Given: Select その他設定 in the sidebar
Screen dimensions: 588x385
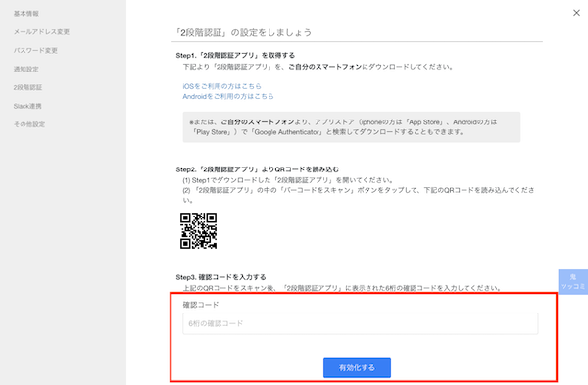Looking at the screenshot, I should tap(29, 124).
